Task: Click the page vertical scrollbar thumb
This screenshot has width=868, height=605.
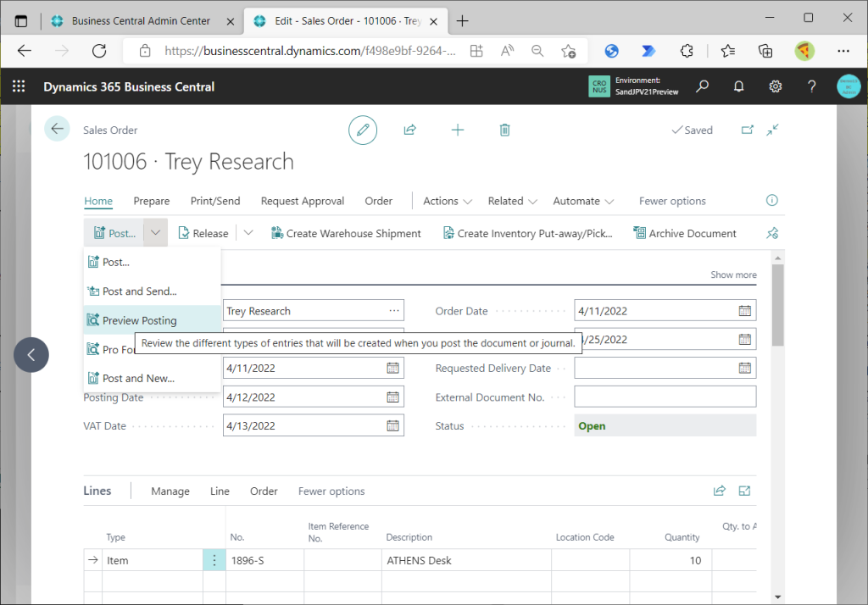Action: click(x=778, y=305)
